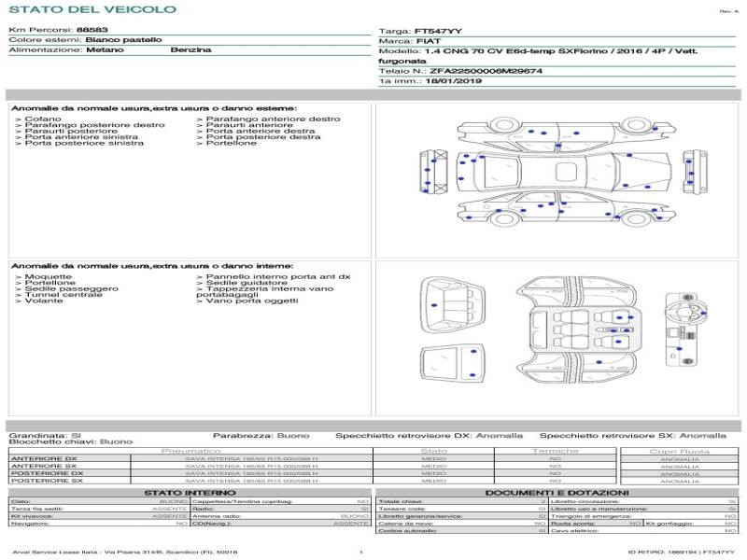Click the Parabrezza: Buono field
The height and width of the screenshot is (560, 747).
coord(261,436)
